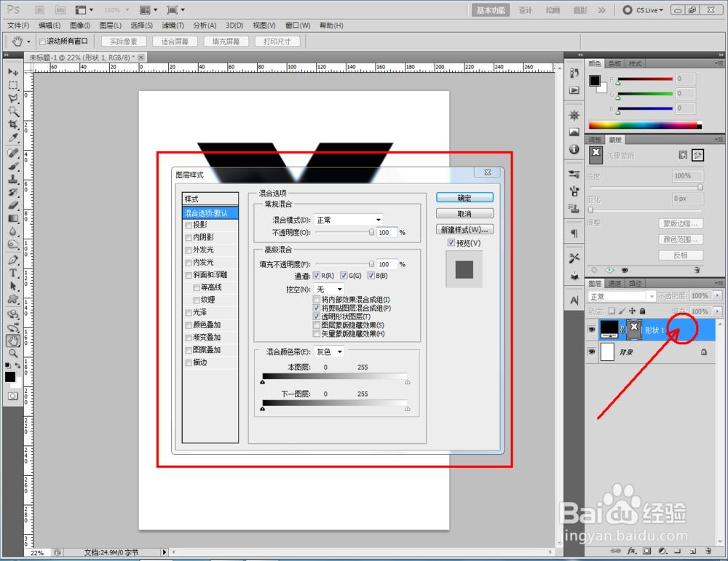Enable the 外发光 checkbox

(x=189, y=250)
